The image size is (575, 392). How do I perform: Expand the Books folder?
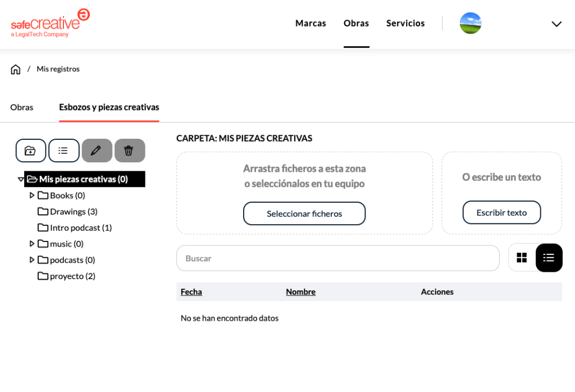[x=32, y=195]
